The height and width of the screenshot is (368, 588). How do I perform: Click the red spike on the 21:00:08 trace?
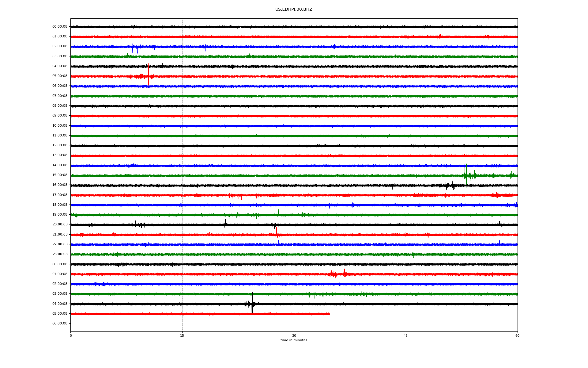point(277,231)
